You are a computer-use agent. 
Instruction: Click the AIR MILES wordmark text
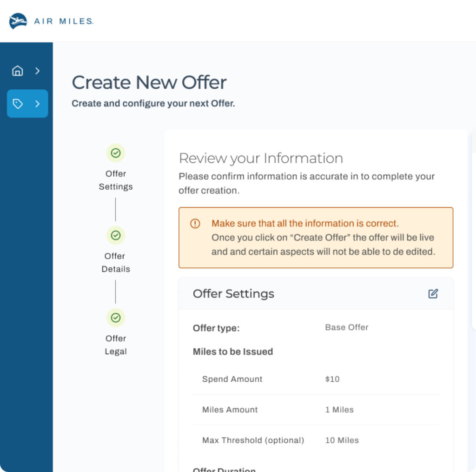[x=64, y=21]
